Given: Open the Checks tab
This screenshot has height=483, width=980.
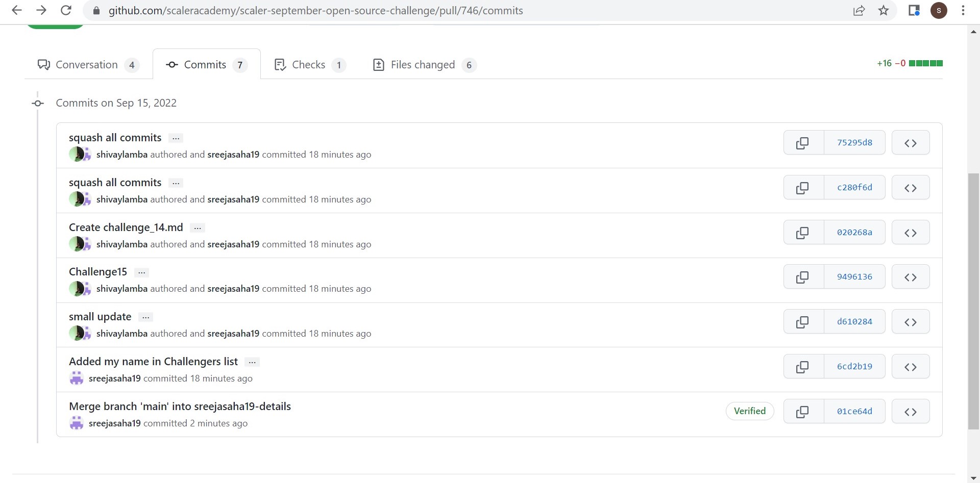Looking at the screenshot, I should click(310, 65).
